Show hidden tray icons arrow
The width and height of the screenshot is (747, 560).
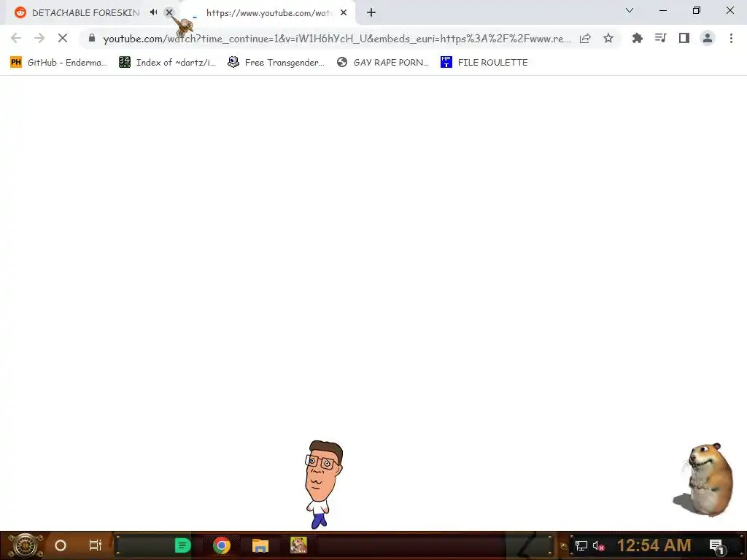564,545
